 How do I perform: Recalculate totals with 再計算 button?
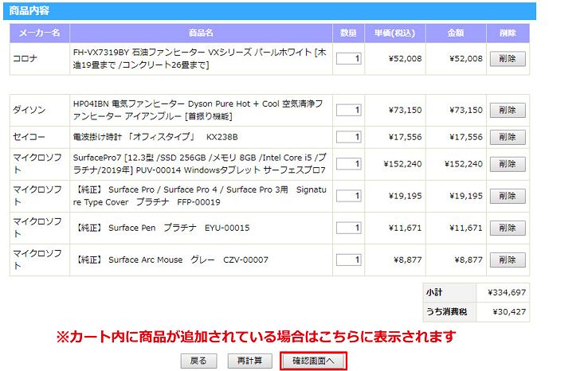(249, 361)
